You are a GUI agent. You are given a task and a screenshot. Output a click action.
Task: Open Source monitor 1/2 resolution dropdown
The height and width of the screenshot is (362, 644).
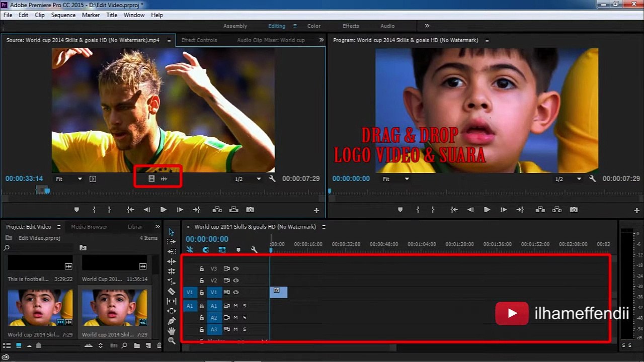(x=248, y=179)
